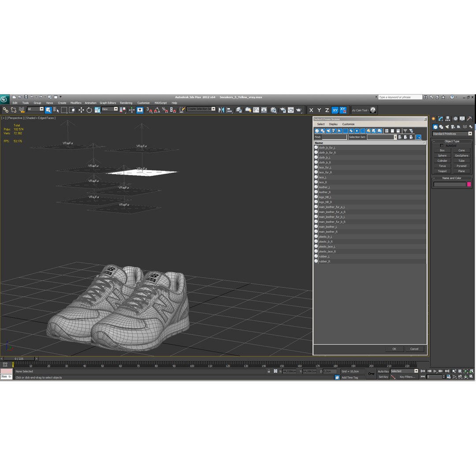Click the Teapot primitive button
The height and width of the screenshot is (476, 476).
[x=442, y=171]
